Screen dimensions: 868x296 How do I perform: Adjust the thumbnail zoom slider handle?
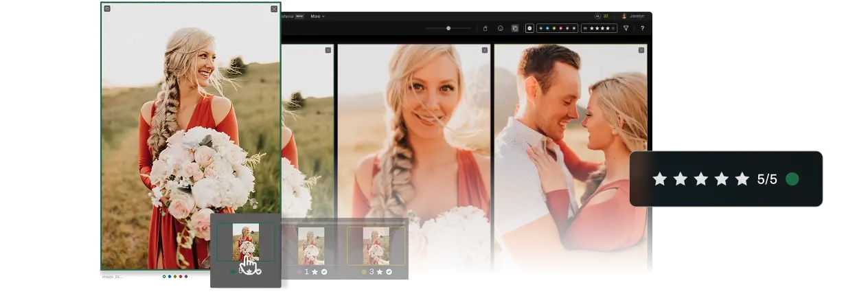(448, 28)
